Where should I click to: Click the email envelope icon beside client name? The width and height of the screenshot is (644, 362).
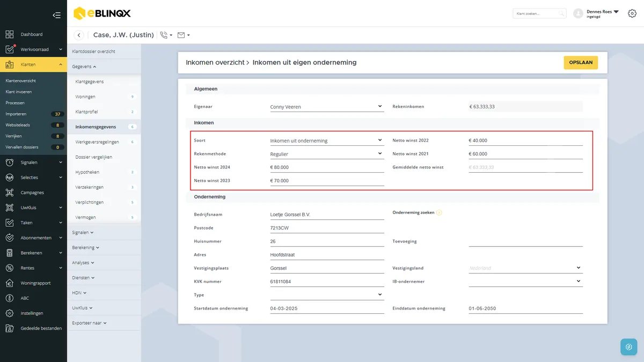[181, 35]
